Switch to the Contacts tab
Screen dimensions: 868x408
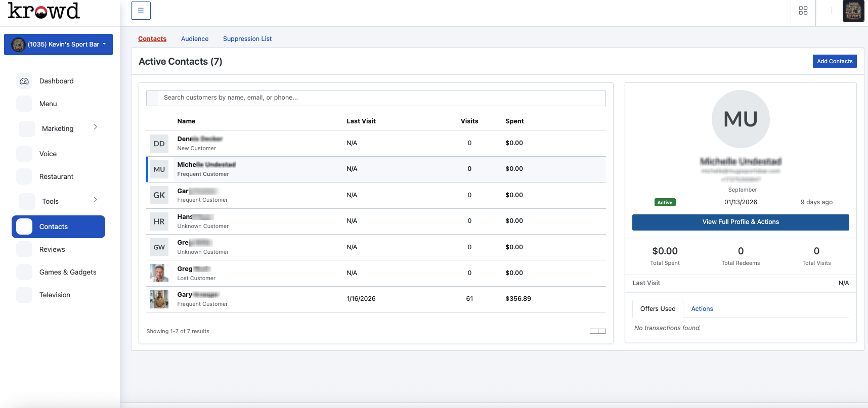coord(152,39)
